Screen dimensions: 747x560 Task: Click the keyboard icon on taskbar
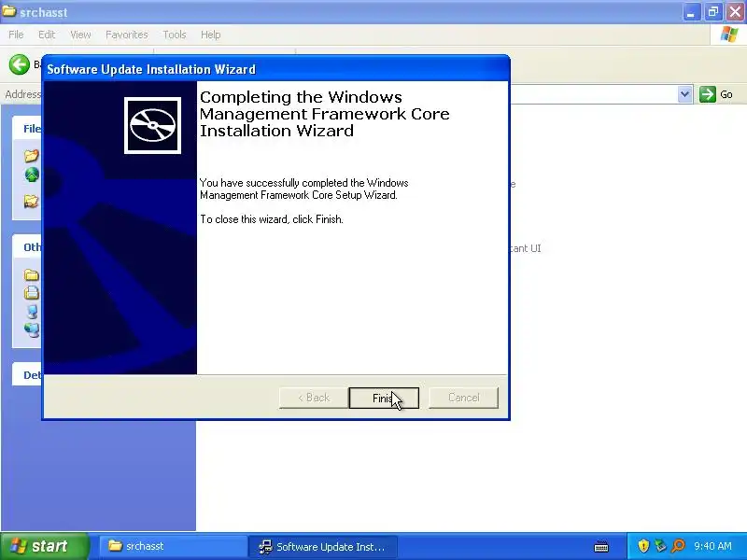[x=601, y=546]
